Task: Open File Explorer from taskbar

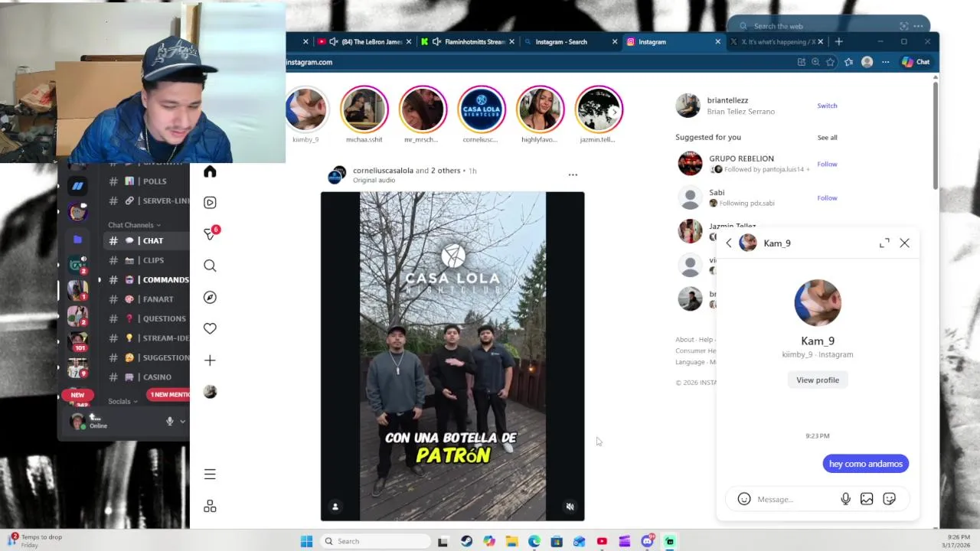Action: coord(511,541)
